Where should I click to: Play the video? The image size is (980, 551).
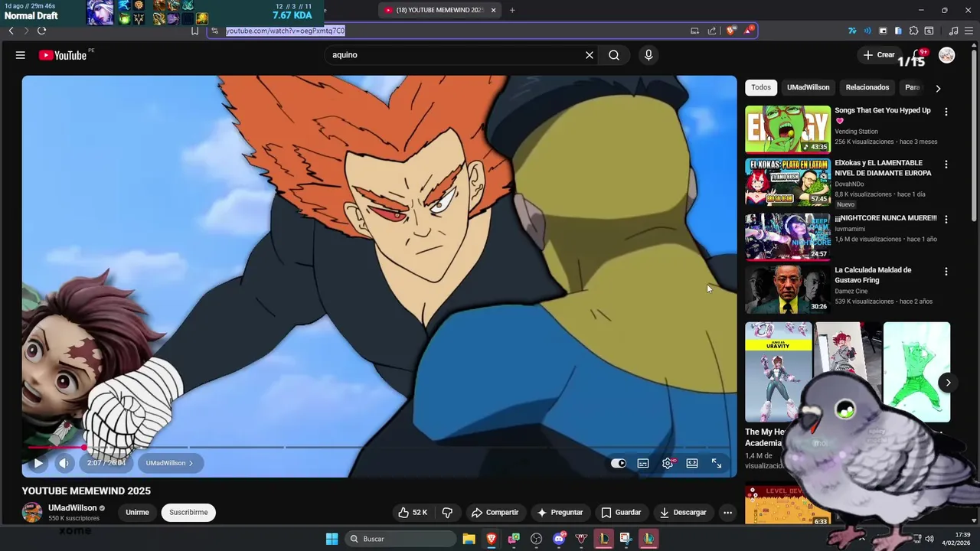point(38,463)
